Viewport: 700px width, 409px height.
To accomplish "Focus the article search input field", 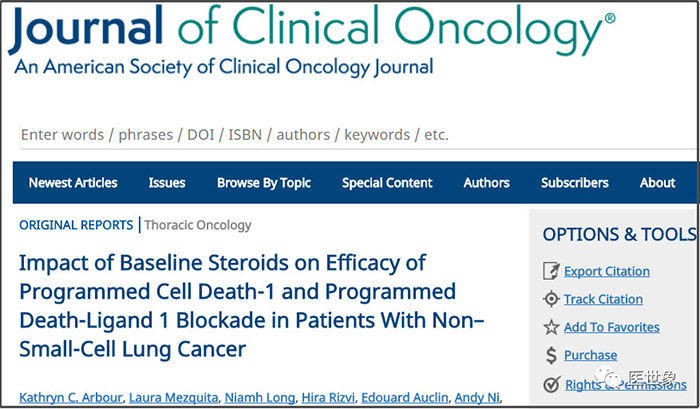I will [x=358, y=135].
